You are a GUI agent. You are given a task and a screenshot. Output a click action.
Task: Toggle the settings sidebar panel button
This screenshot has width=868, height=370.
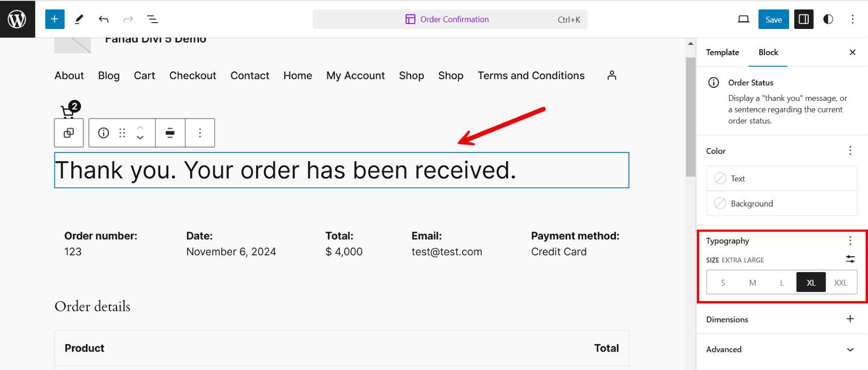click(803, 19)
